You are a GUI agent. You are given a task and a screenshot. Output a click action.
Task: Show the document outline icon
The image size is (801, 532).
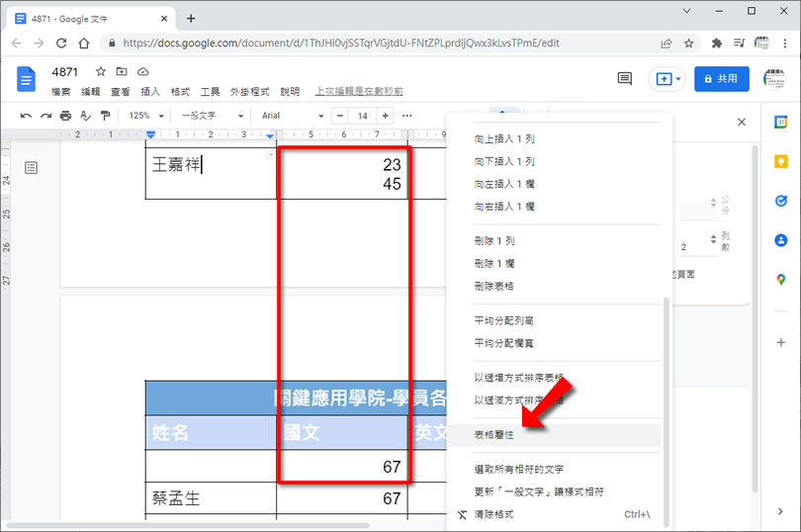coord(32,168)
